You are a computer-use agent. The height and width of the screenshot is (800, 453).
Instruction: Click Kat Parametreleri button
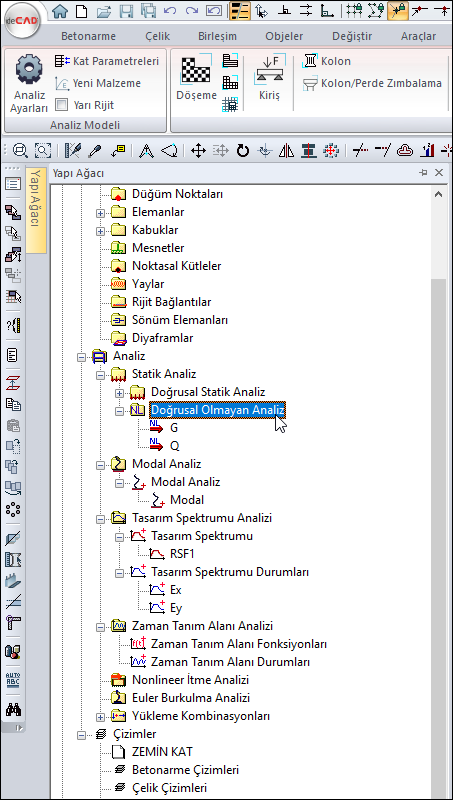(107, 61)
